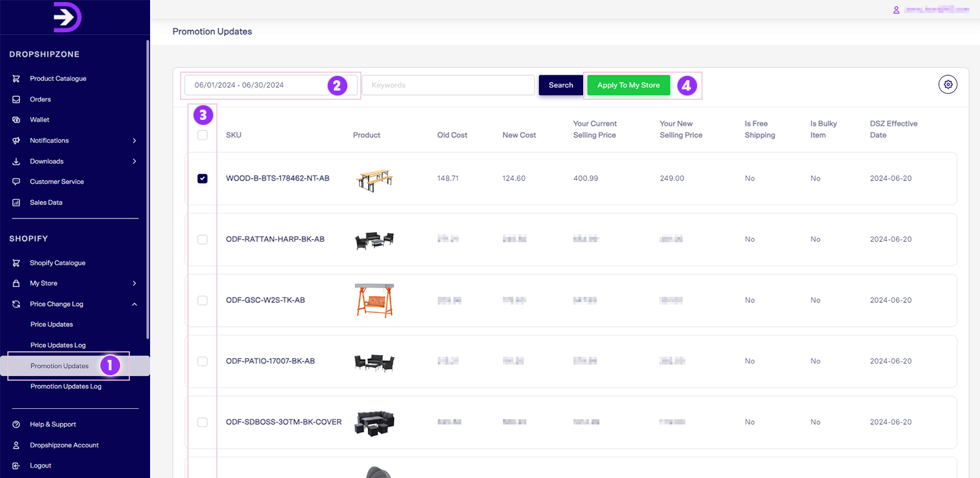This screenshot has width=980, height=478.
Task: Open Product Catalogue menu item
Action: coord(58,78)
